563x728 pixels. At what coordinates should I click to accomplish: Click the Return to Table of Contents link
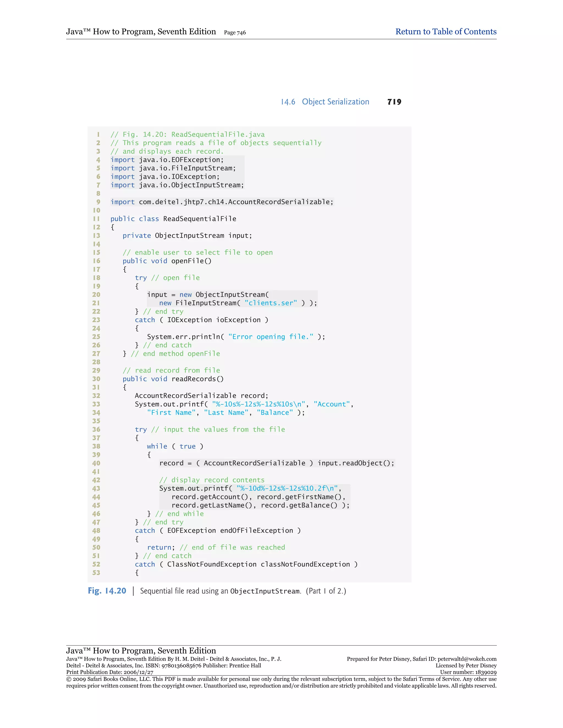(x=446, y=32)
